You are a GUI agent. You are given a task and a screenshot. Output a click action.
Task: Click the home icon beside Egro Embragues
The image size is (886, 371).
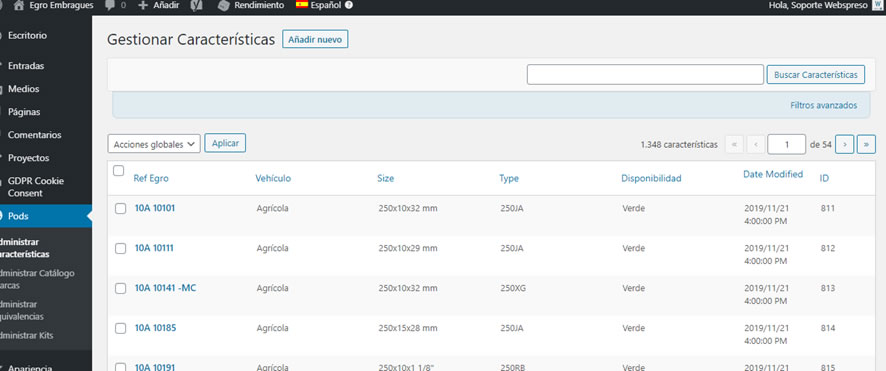click(19, 6)
